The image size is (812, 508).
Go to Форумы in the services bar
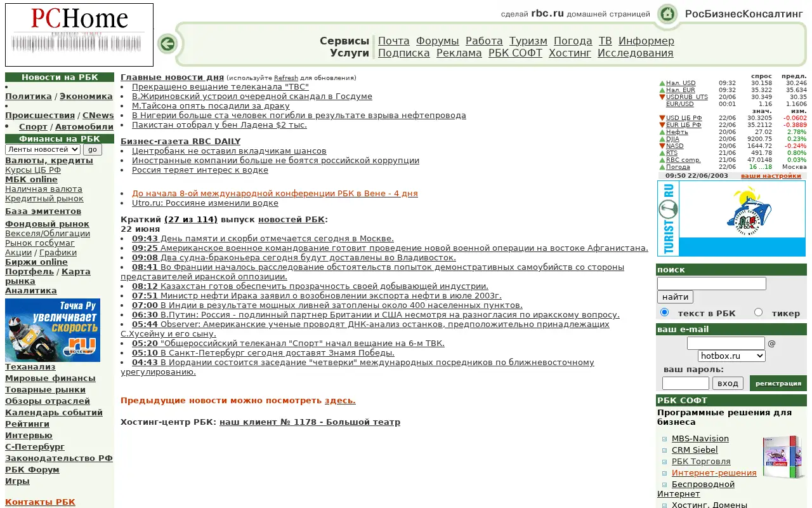pyautogui.click(x=438, y=41)
